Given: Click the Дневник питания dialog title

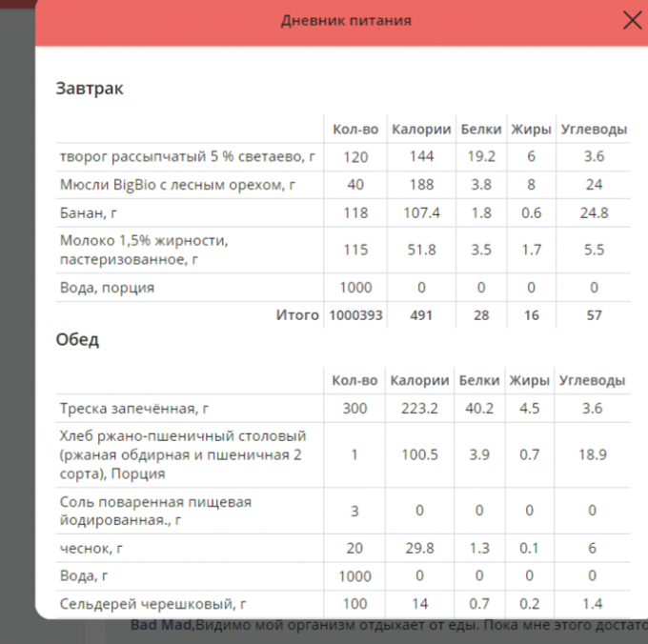Looking at the screenshot, I should point(346,21).
